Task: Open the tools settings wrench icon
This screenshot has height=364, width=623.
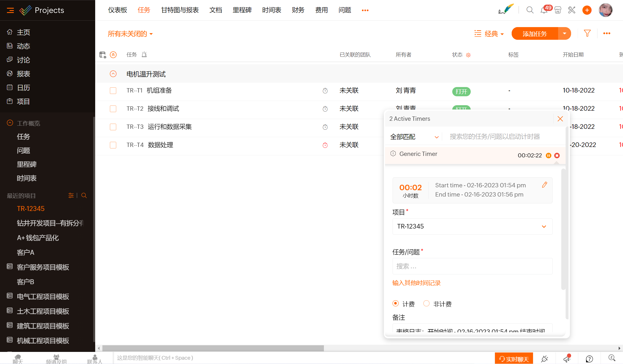Action: [x=571, y=10]
